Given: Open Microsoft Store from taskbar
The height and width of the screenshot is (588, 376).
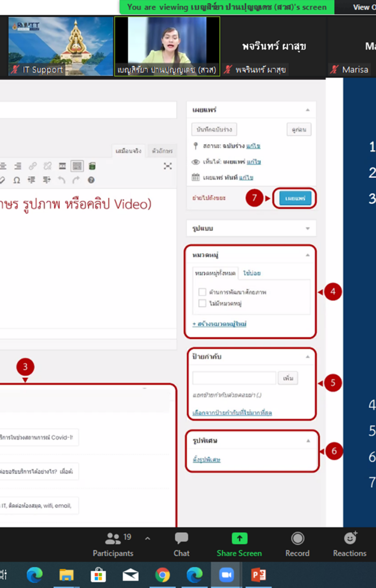Looking at the screenshot, I should coord(98,575).
